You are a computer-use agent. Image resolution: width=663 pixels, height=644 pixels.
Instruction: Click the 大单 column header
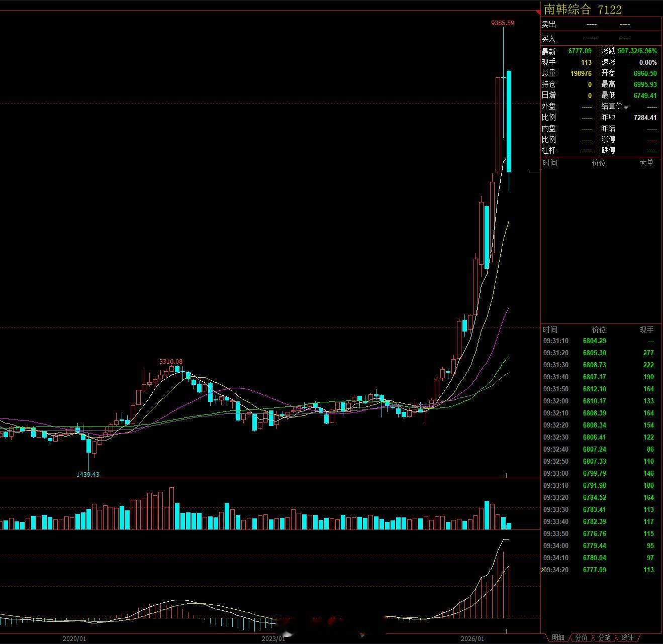coord(646,163)
